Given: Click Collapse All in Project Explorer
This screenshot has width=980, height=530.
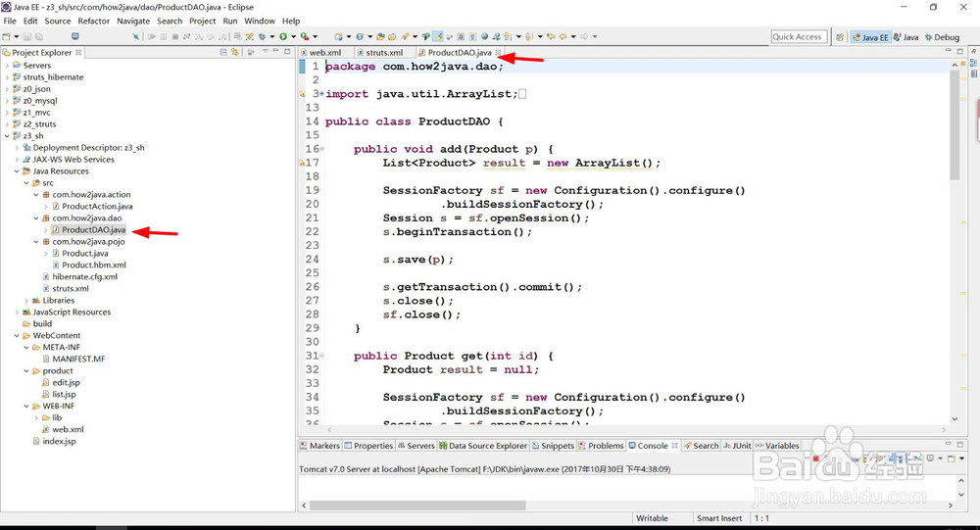Looking at the screenshot, I should pos(223,53).
